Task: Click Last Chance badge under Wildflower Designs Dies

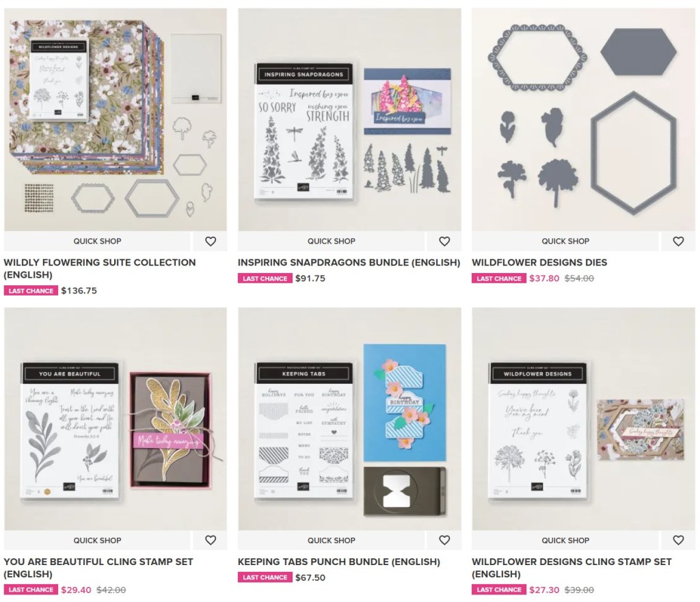Action: [498, 278]
